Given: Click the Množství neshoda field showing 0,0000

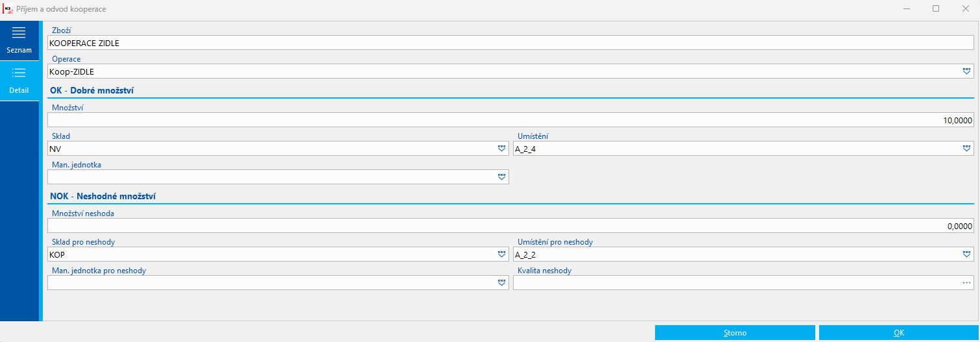Looking at the screenshot, I should point(510,226).
